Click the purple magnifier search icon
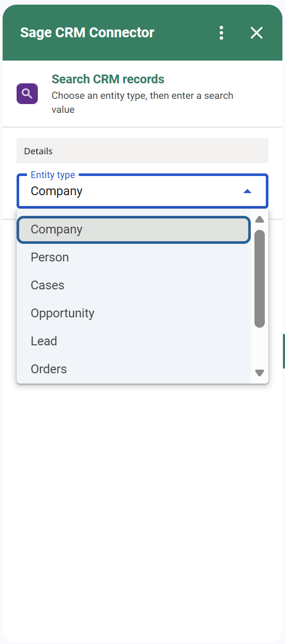 (x=27, y=94)
